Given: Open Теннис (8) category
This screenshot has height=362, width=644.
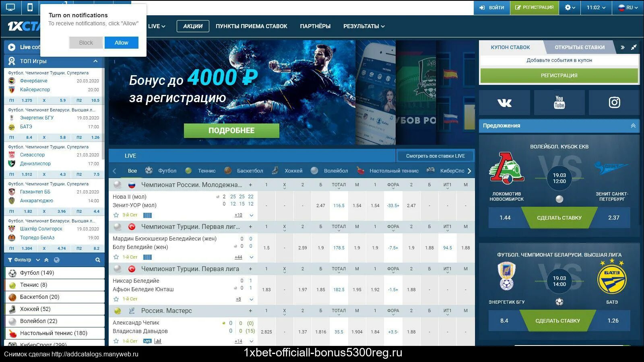Looking at the screenshot, I should pyautogui.click(x=54, y=285).
